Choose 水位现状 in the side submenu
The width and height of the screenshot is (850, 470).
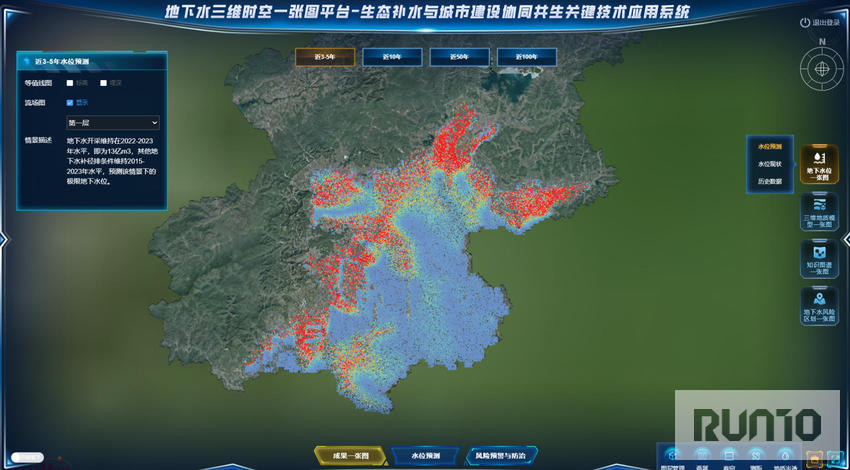[x=770, y=164]
